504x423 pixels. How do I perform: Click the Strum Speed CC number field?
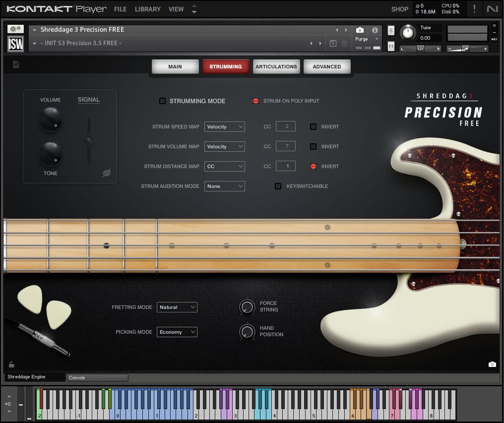coord(286,126)
